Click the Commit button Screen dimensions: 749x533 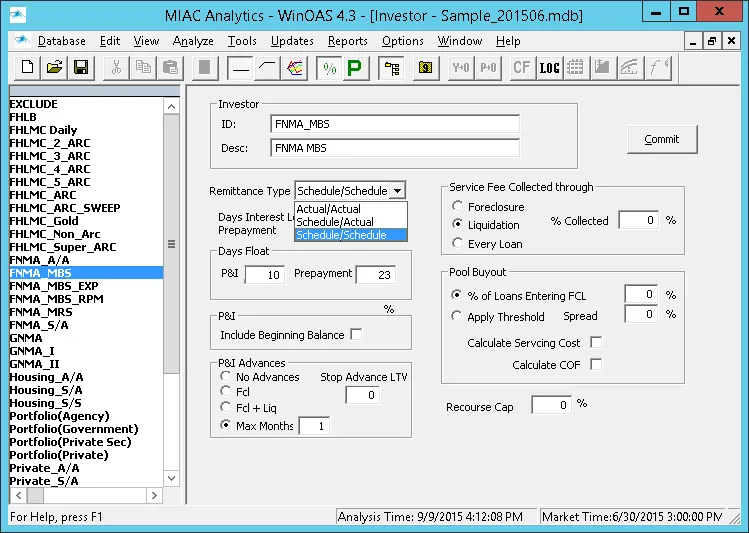coord(662,139)
